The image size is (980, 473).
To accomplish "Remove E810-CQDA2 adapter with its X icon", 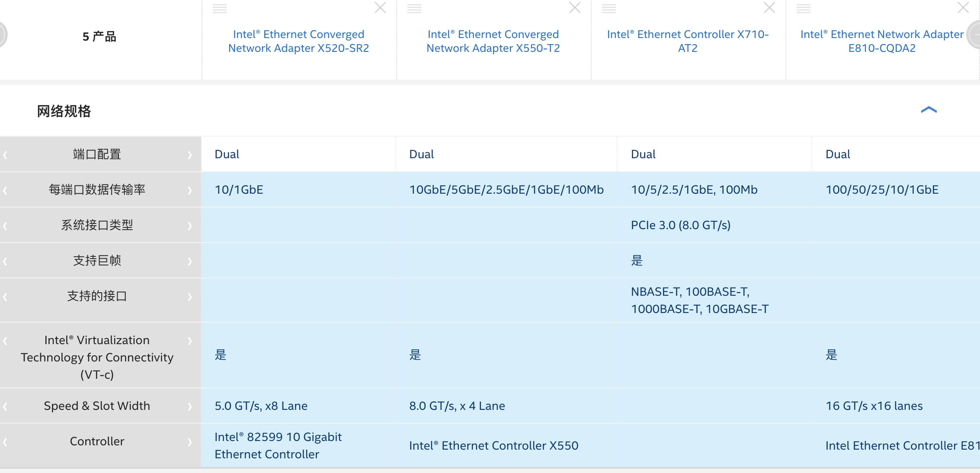I will point(963,7).
